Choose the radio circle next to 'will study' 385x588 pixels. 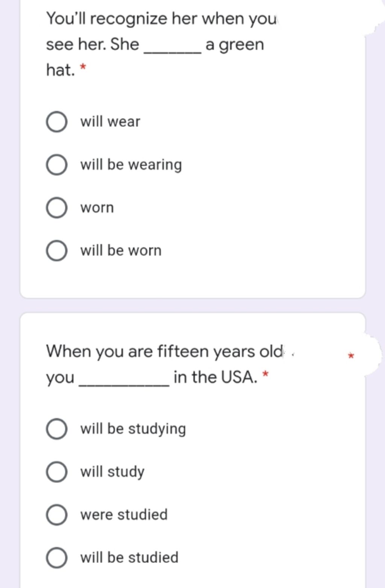[57, 472]
